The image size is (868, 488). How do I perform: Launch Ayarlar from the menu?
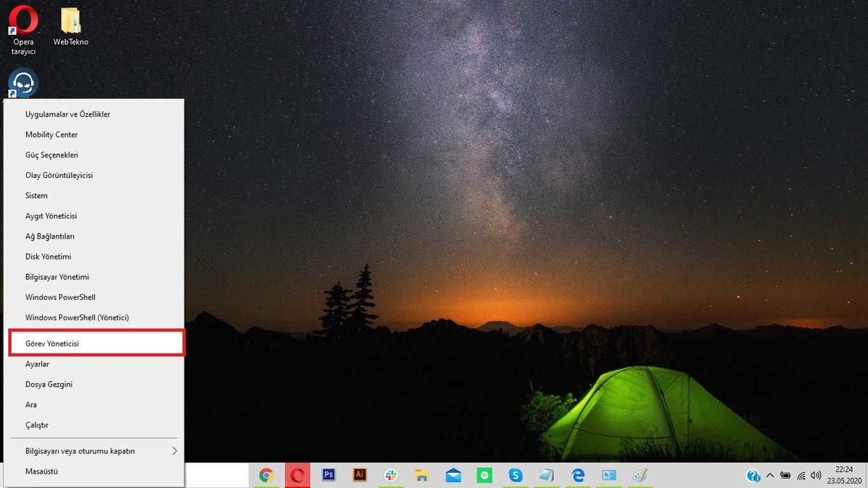pyautogui.click(x=38, y=364)
